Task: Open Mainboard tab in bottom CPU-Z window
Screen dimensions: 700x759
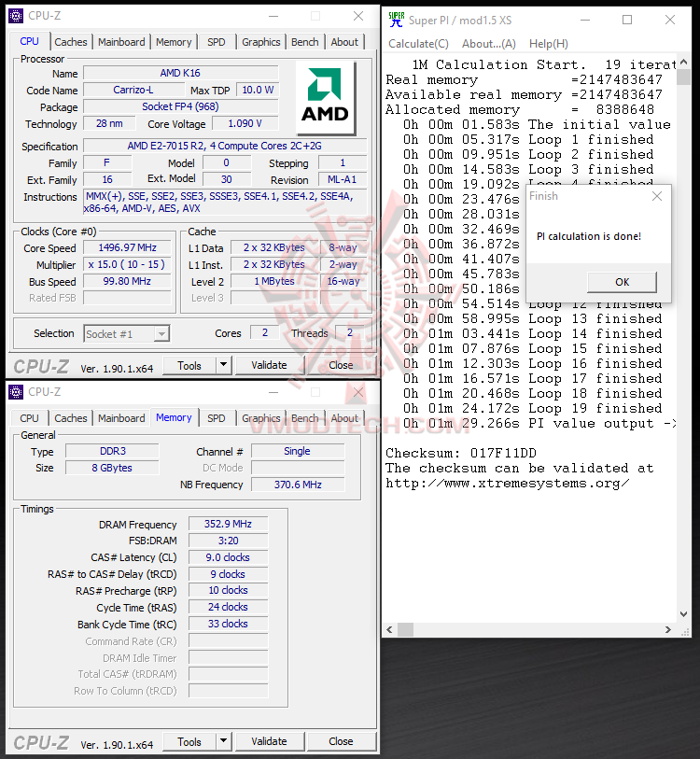Action: click(121, 418)
